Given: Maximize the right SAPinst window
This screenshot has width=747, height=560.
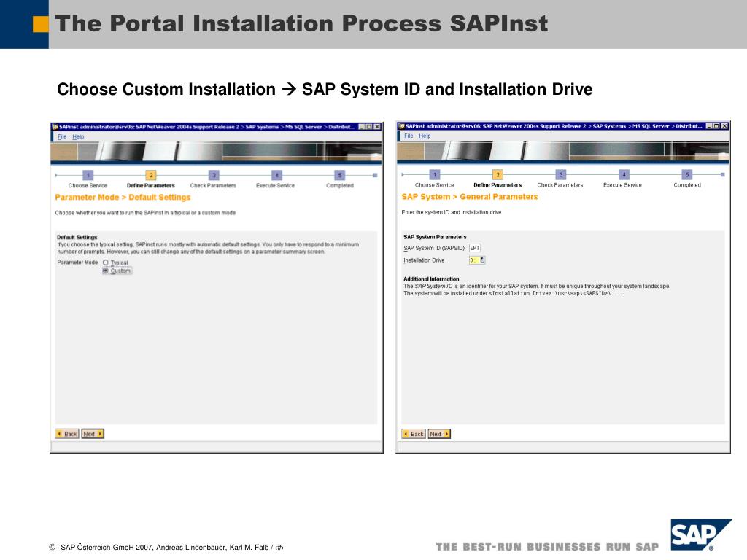Looking at the screenshot, I should (x=716, y=126).
